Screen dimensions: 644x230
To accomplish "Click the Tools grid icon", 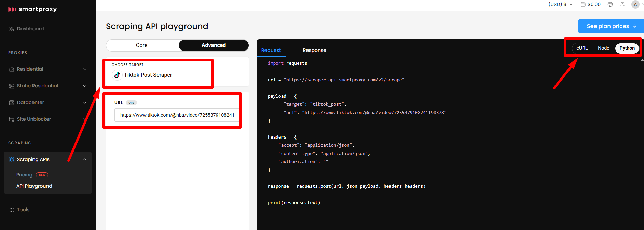I will [x=12, y=210].
